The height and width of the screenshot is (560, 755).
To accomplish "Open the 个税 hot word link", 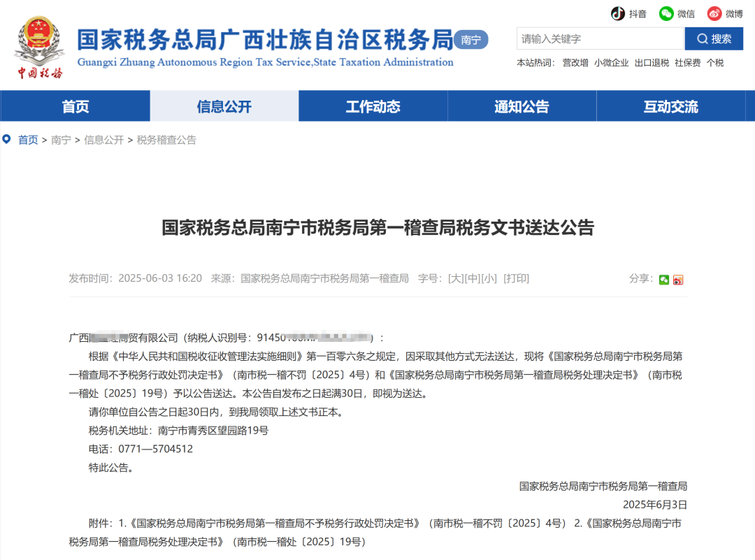I will [714, 62].
